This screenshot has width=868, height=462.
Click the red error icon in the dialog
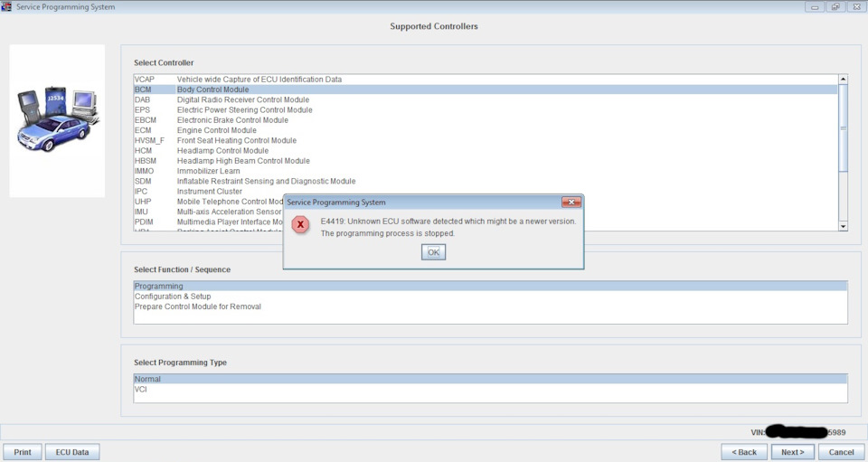click(300, 224)
